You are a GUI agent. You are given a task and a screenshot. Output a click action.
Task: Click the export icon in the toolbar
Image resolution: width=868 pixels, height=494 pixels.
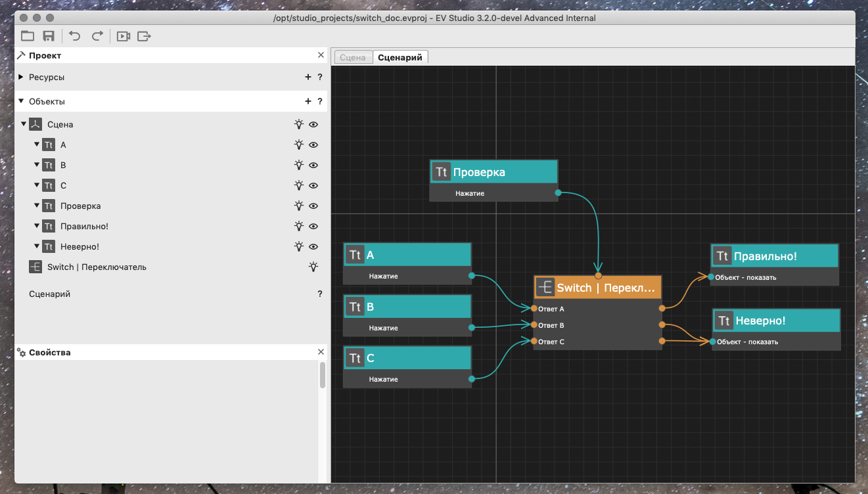(x=144, y=36)
